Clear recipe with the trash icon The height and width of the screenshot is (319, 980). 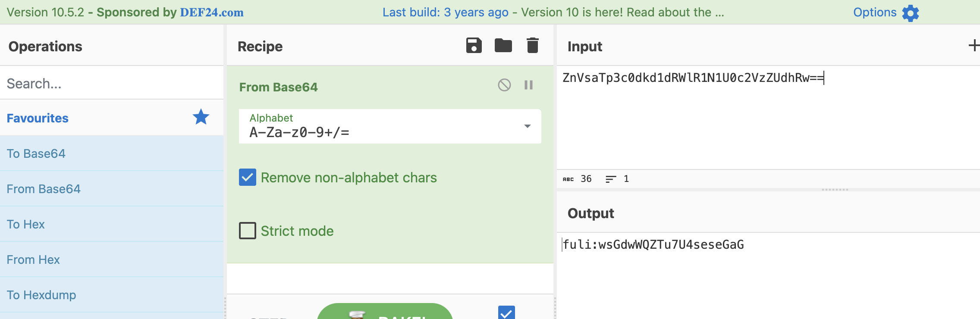coord(533,45)
